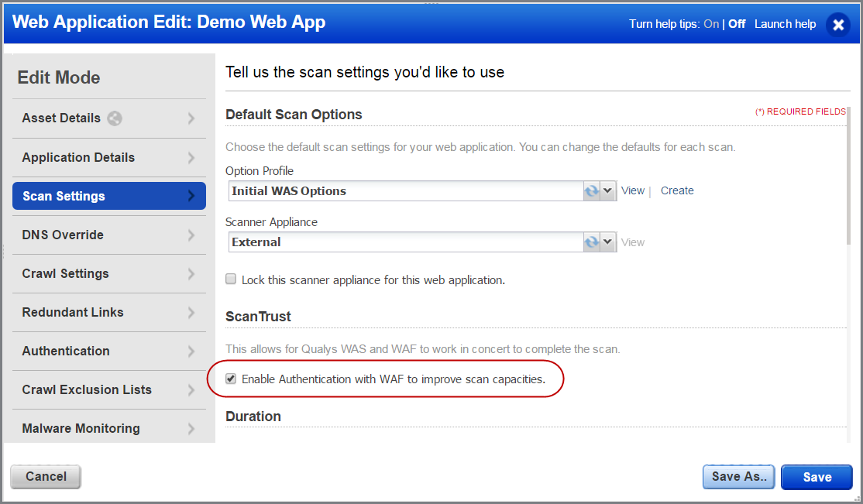The height and width of the screenshot is (504, 863).
Task: Click the Crawl Settings chevron arrow
Action: pyautogui.click(x=191, y=274)
